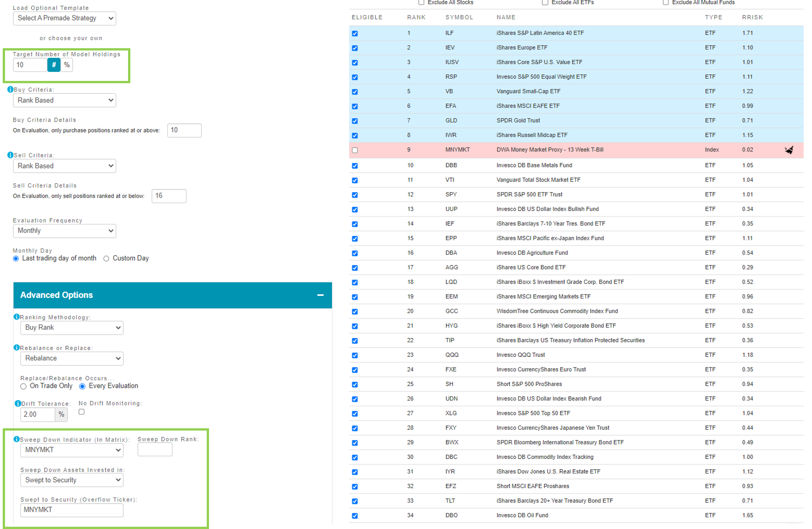Check Exclude All ETFs
Screen dimensions: 812x529
coord(545,3)
